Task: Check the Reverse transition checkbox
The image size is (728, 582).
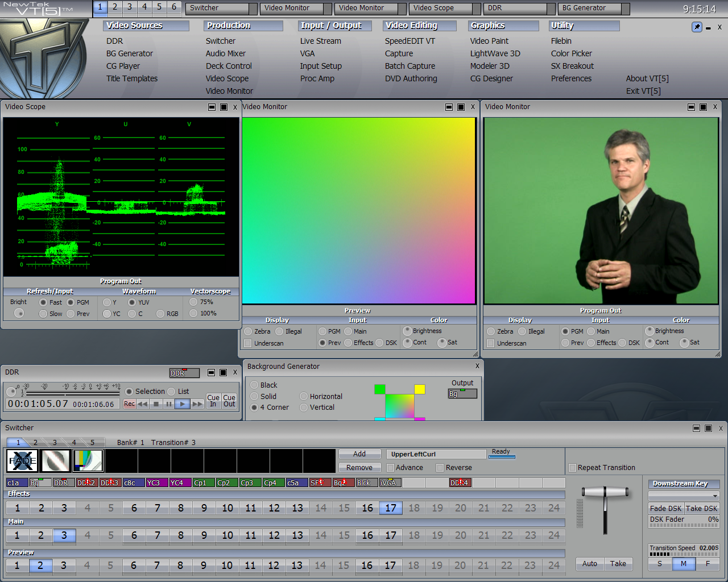Action: tap(440, 468)
